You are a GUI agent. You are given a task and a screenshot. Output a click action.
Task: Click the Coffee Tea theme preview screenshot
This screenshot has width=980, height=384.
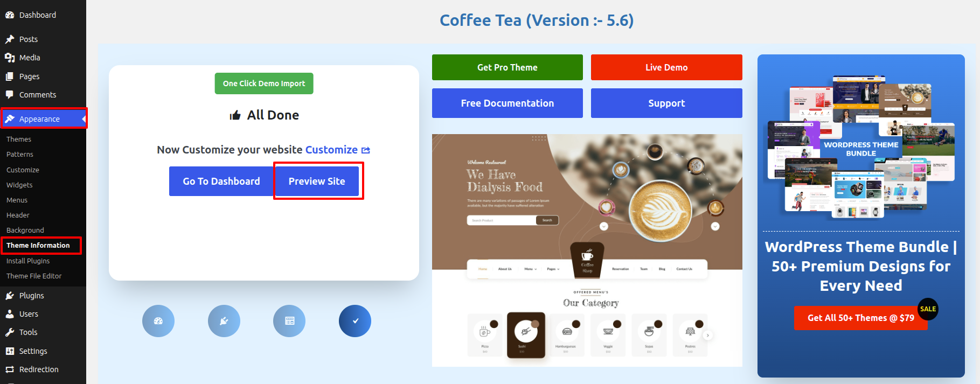587,250
